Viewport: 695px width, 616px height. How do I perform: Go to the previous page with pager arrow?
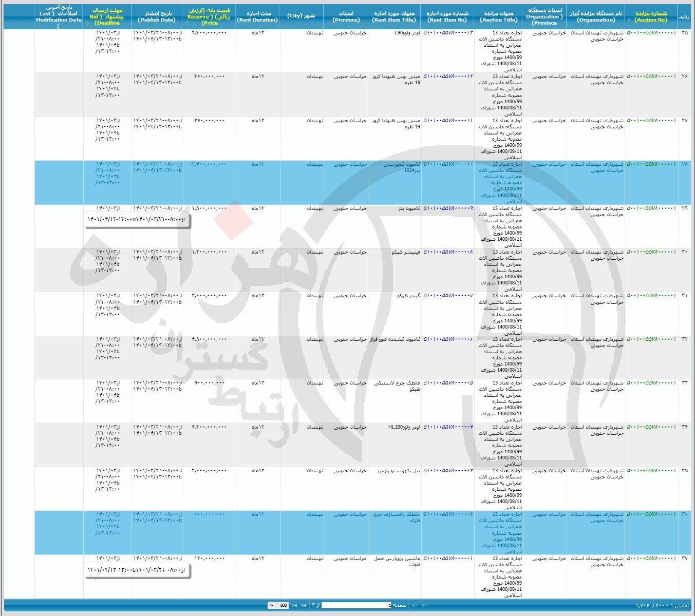(415, 605)
